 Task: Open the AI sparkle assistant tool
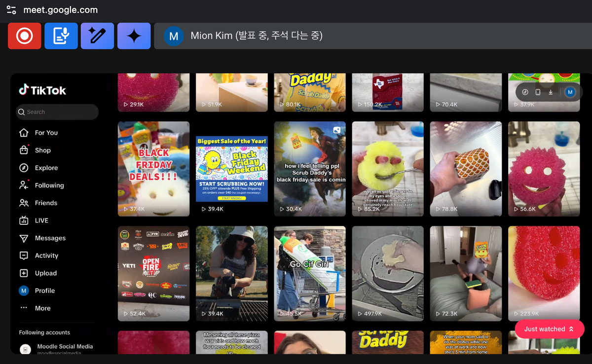134,36
